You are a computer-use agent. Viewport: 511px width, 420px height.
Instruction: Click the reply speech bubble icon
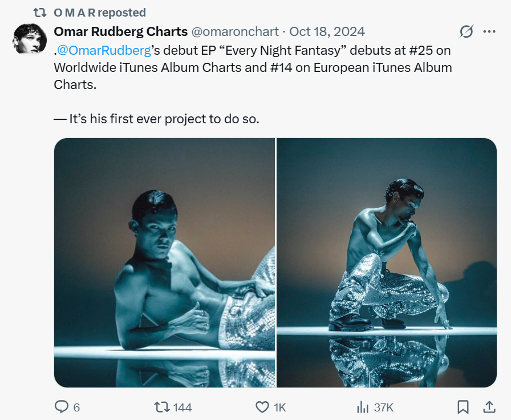pos(62,407)
